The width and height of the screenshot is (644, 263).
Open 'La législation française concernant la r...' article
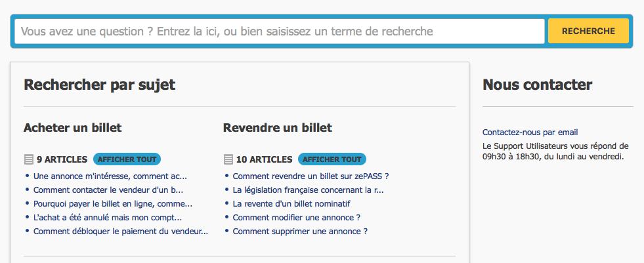tap(308, 190)
